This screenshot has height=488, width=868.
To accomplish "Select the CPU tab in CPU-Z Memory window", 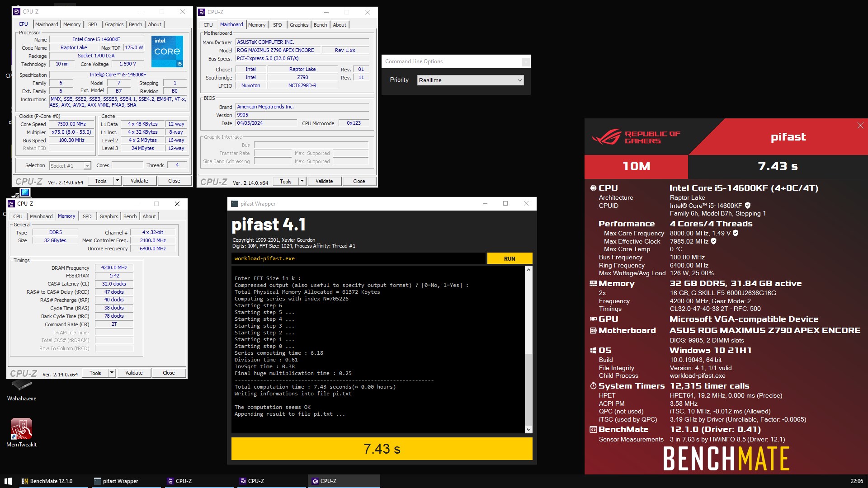I will pyautogui.click(x=18, y=216).
